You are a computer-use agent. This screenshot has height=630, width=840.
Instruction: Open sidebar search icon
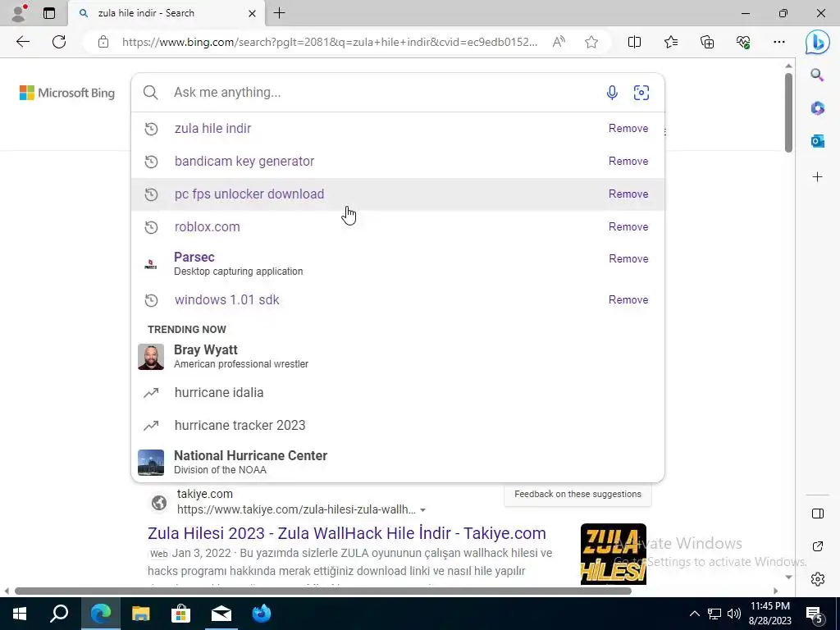817,75
